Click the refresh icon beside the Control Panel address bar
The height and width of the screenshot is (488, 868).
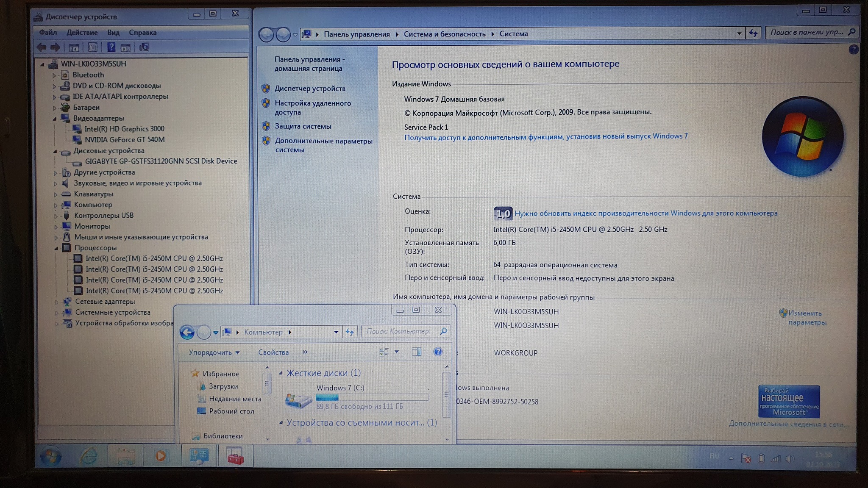pyautogui.click(x=753, y=33)
